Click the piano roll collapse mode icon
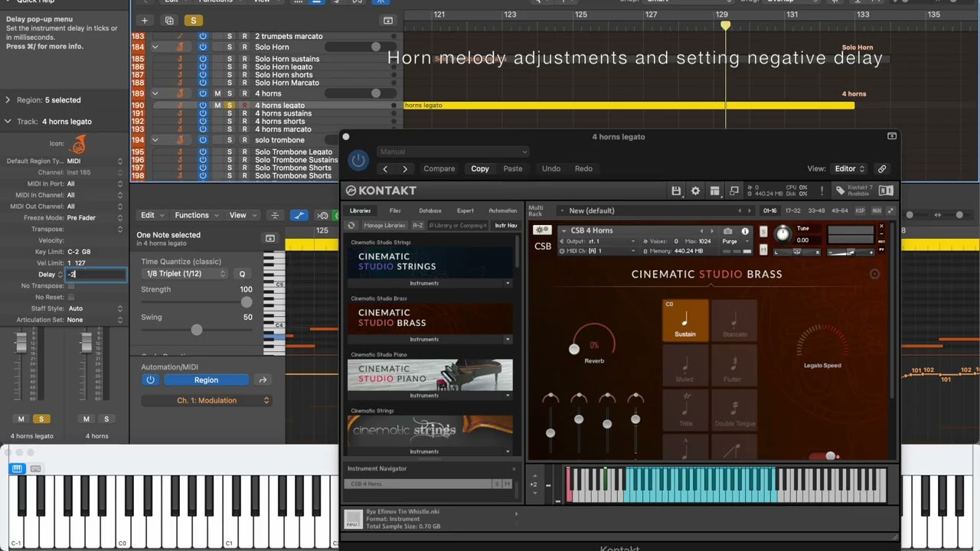 275,216
